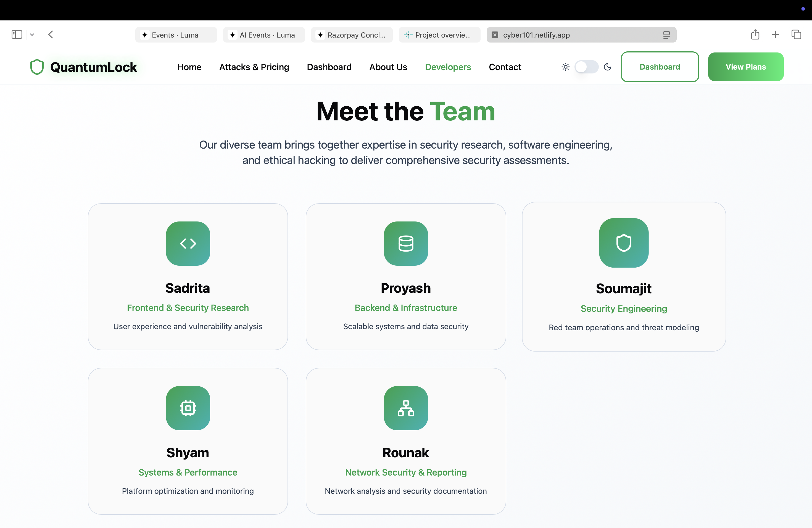The height and width of the screenshot is (528, 812).
Task: Click the QuantumLock shield logo
Action: pyautogui.click(x=37, y=67)
